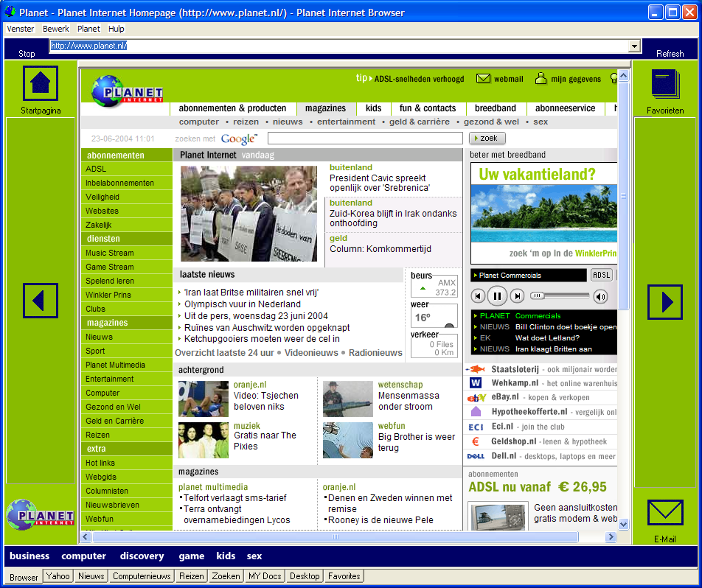Open the oranje.nl football video thumbnail
The height and width of the screenshot is (588, 702).
[x=204, y=399]
